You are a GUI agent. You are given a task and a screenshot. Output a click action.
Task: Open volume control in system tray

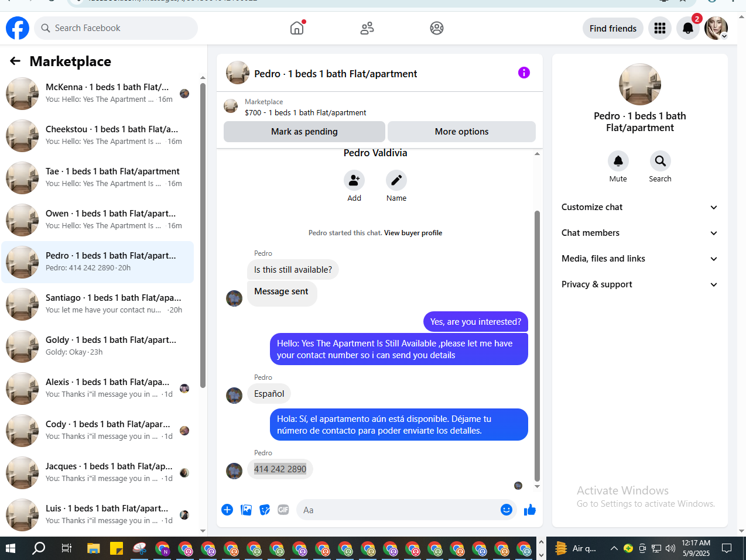coord(670,548)
